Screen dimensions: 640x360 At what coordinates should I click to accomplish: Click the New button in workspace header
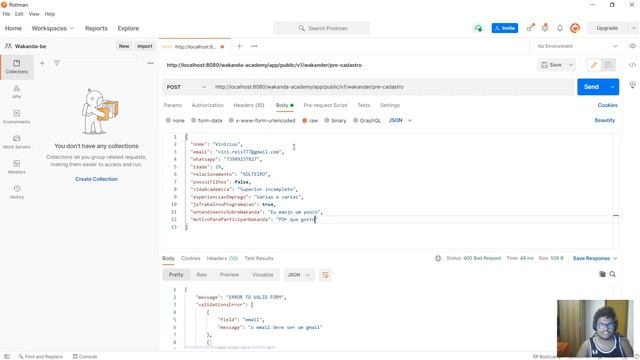[x=124, y=46]
